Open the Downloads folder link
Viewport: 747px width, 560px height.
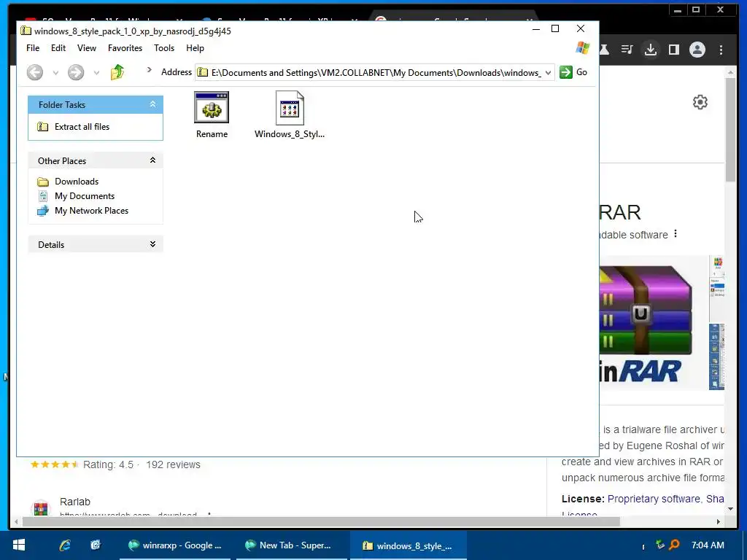coord(77,182)
